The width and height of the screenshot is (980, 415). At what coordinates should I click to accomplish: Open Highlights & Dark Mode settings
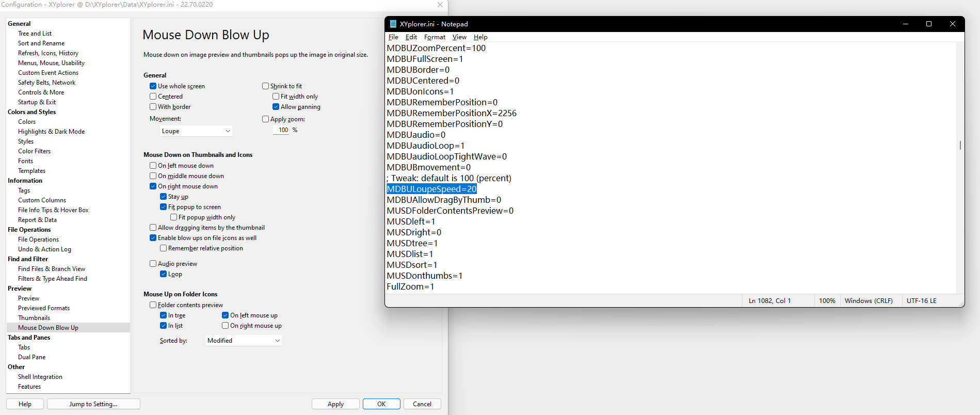click(x=51, y=132)
